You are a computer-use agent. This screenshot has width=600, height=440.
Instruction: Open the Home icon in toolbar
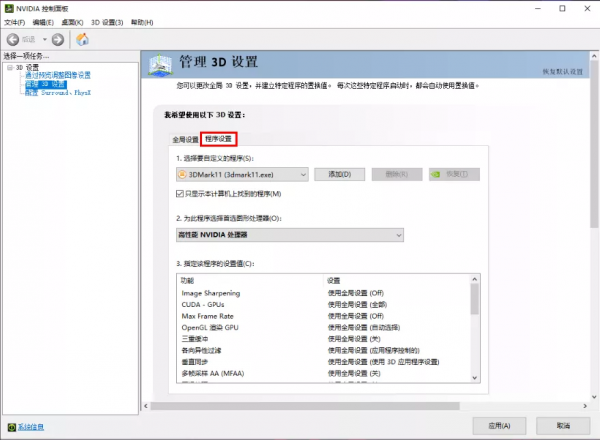tap(82, 39)
